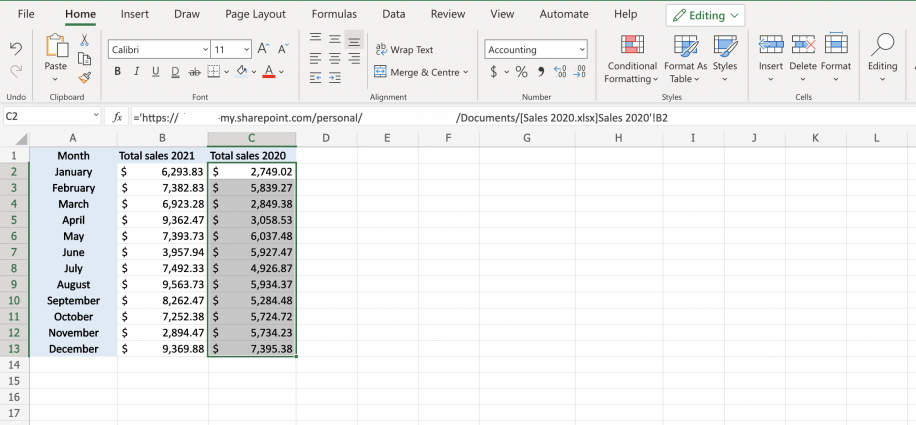Screen dimensions: 916x425
Task: Toggle Strikethrough formatting
Action: click(195, 72)
